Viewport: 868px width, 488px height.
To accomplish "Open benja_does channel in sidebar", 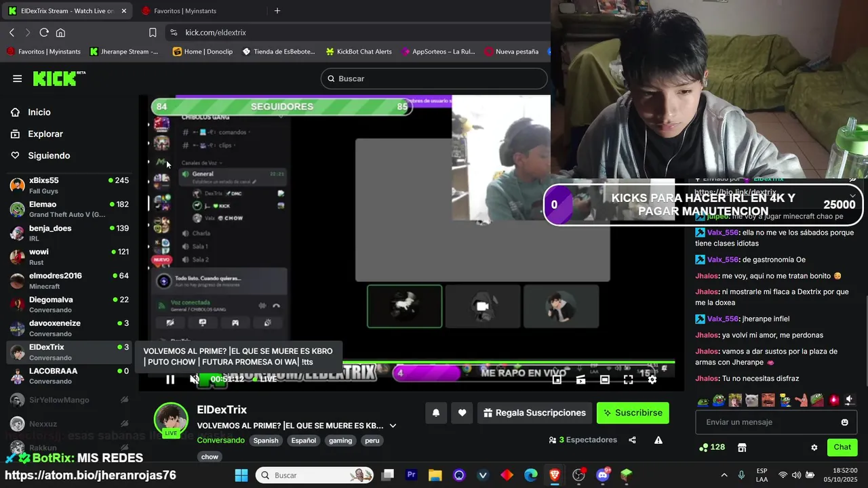I will pos(68,232).
